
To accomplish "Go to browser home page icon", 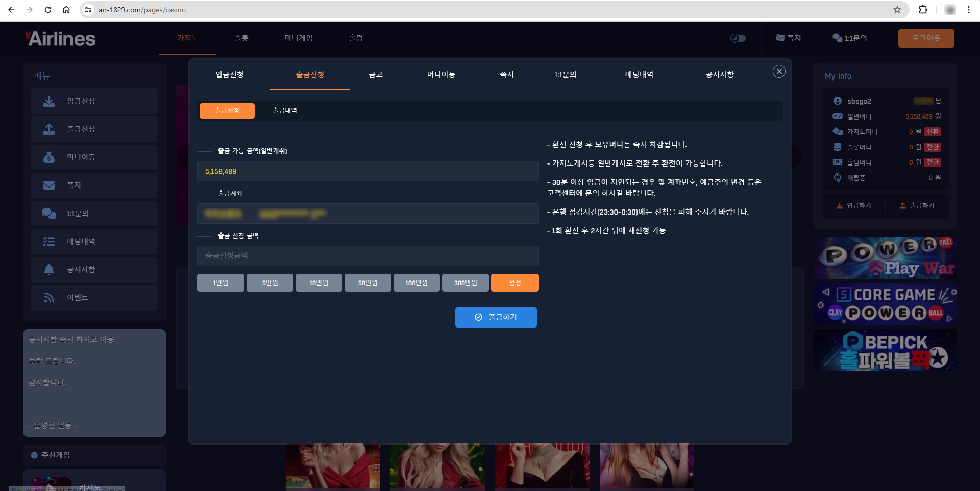I will pyautogui.click(x=66, y=10).
